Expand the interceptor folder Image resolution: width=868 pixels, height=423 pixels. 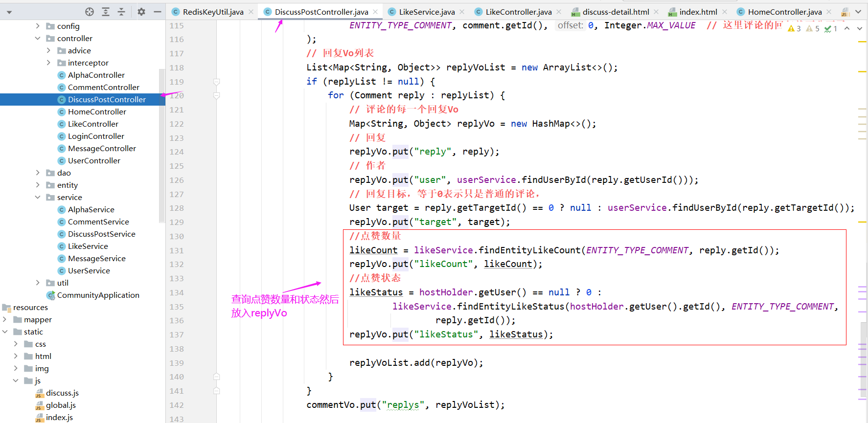[x=48, y=63]
